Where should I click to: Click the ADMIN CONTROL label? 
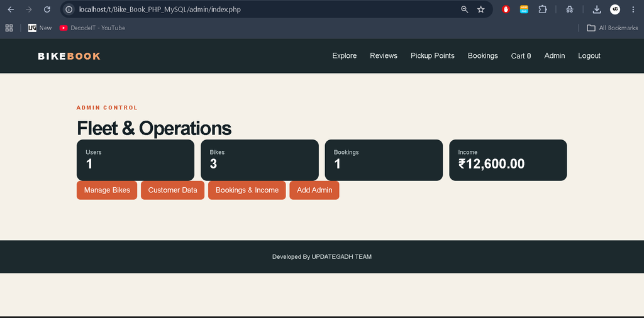(x=107, y=108)
